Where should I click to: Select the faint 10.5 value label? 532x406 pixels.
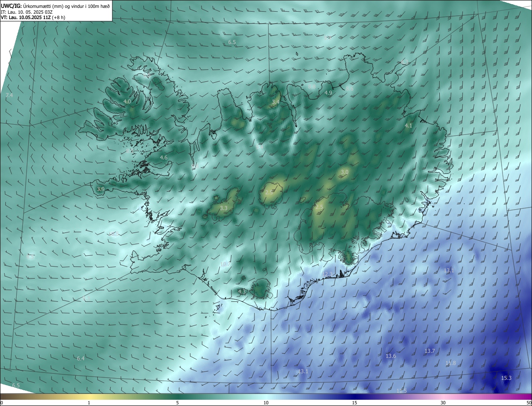tap(113, 234)
